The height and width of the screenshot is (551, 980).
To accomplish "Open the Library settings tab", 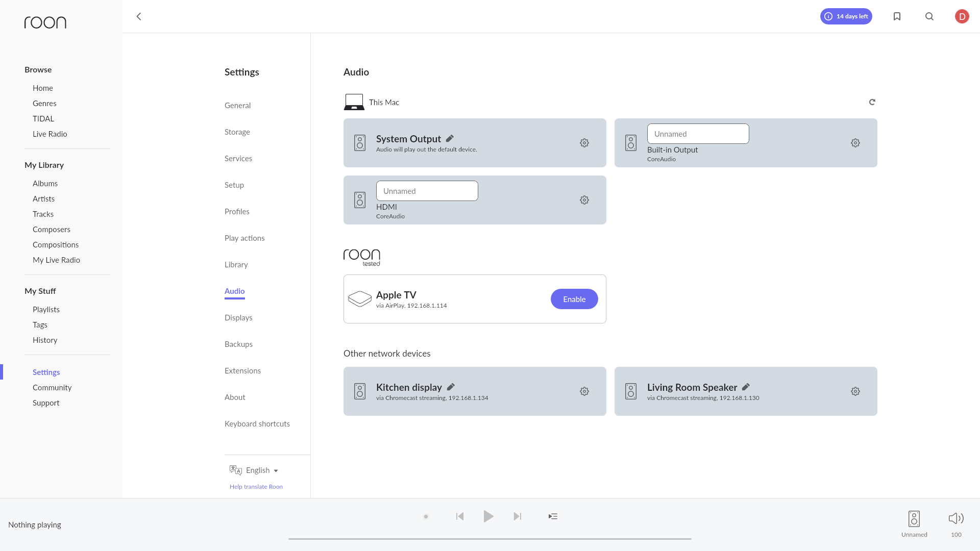I will coord(236,265).
